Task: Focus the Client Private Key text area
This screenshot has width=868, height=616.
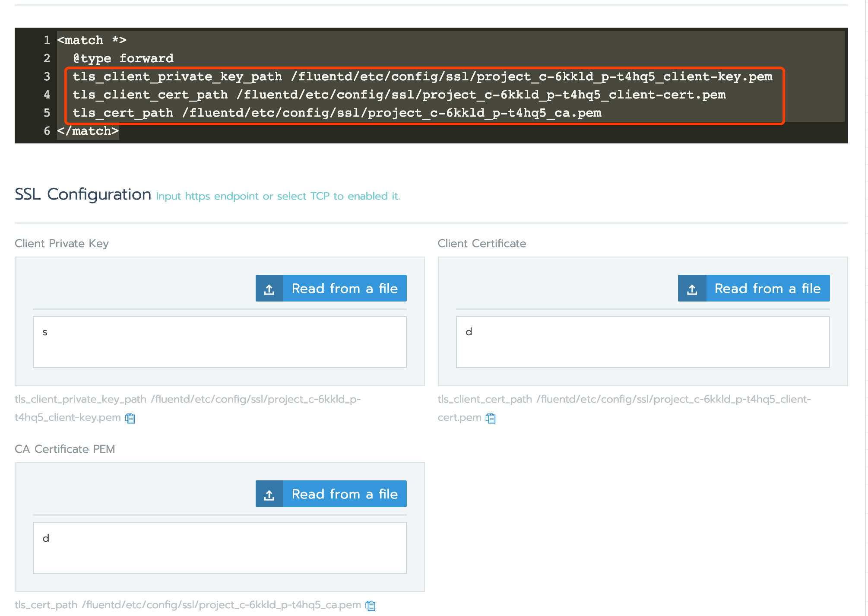Action: click(220, 342)
